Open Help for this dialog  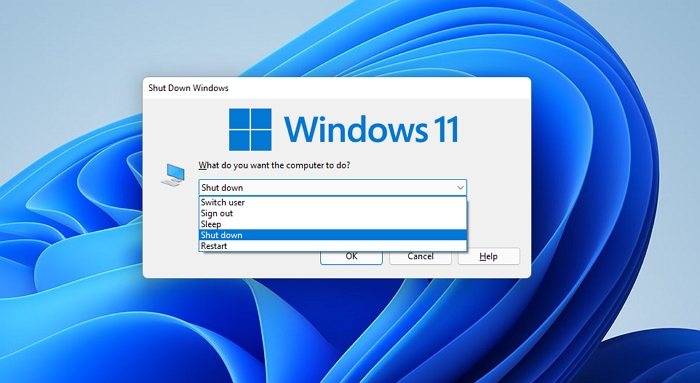click(488, 256)
